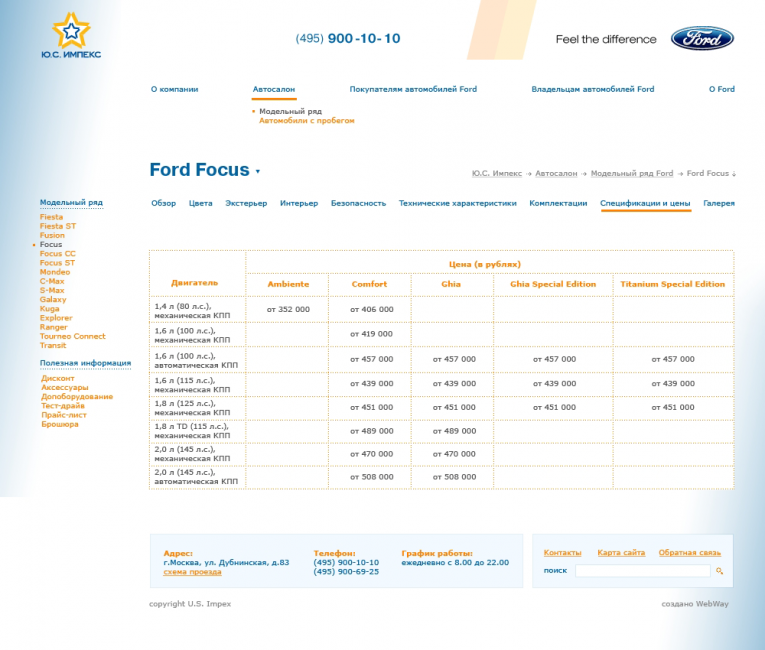Screen dimensions: 765x650
Task: Switch to the Безопасность tab
Action: coord(358,203)
